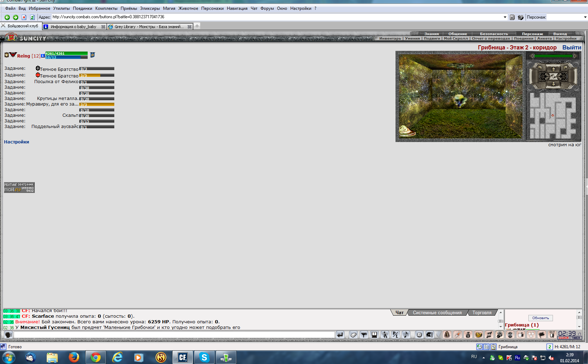588x364 pixels.
Task: Pick up the mushroom in the corridor
Action: coord(460,101)
